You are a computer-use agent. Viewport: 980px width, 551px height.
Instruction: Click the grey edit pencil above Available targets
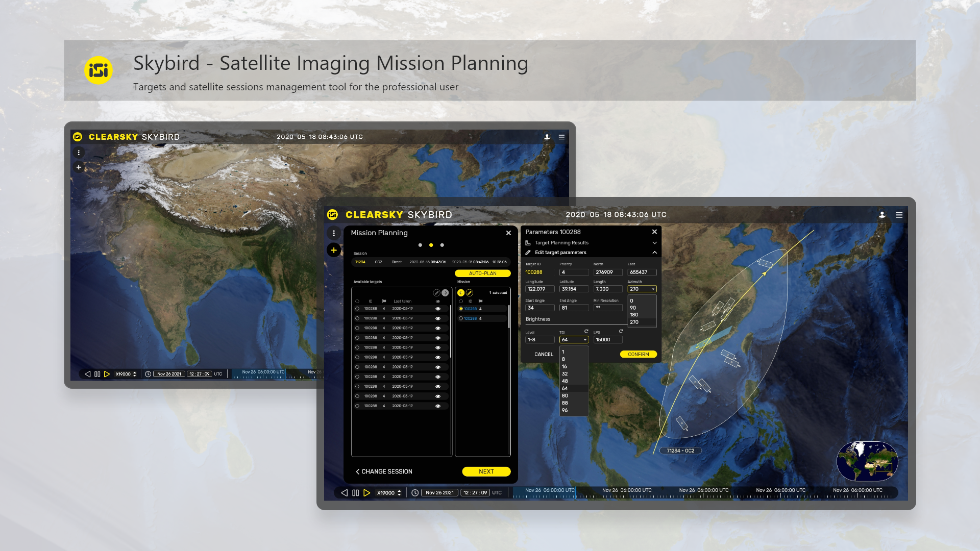click(436, 293)
